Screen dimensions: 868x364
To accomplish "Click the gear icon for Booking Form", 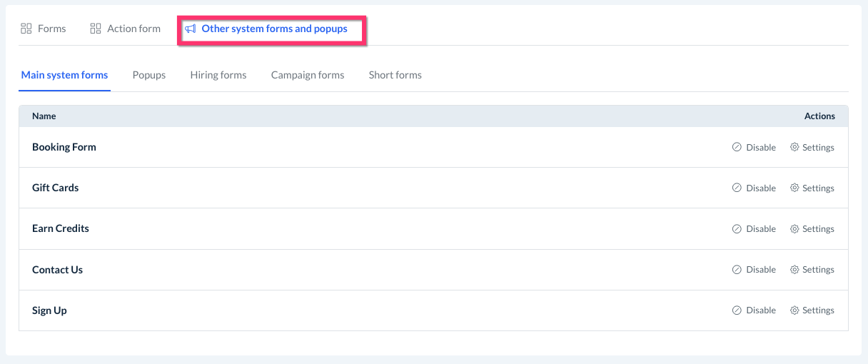I will [794, 147].
